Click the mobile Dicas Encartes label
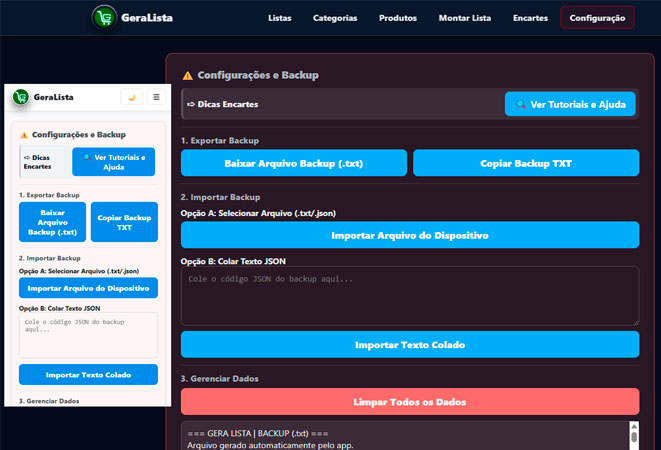 pyautogui.click(x=38, y=162)
